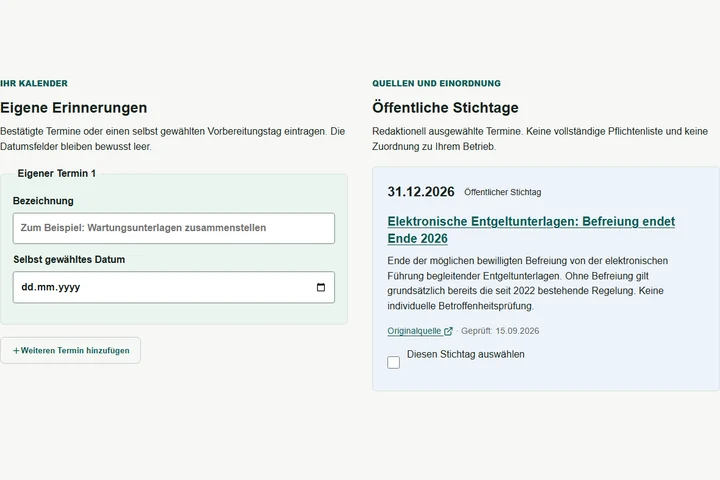Click the 'Öffentlicher Stichtag' tag text
The width and height of the screenshot is (720, 480).
pyautogui.click(x=502, y=192)
